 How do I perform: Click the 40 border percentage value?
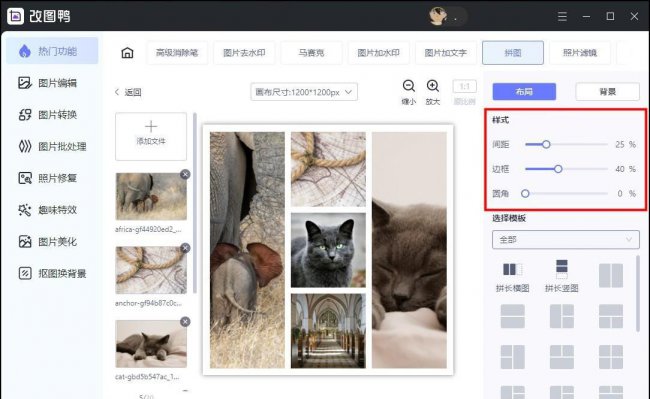click(620, 169)
